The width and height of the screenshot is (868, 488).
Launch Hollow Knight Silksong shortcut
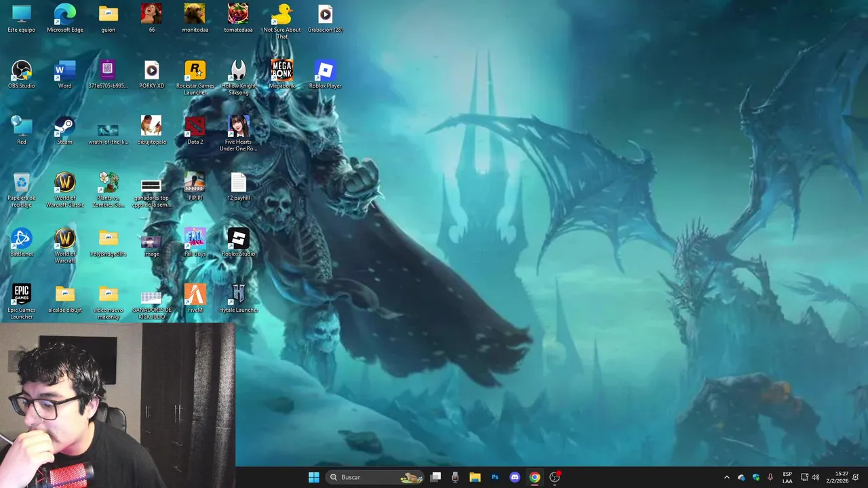pos(238,77)
